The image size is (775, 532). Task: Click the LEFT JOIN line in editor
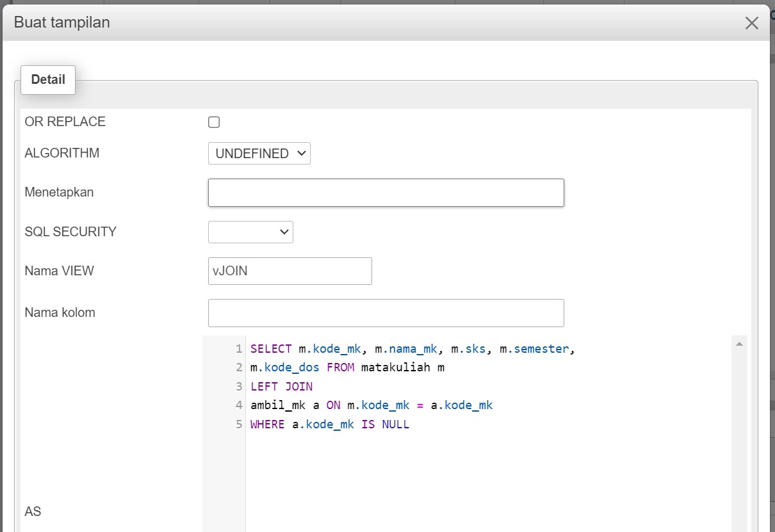281,387
